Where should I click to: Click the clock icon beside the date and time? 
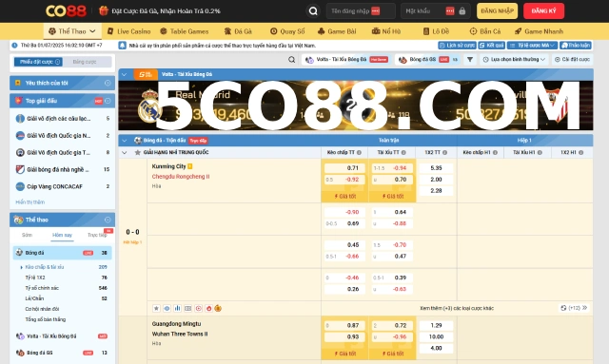[x=14, y=46]
